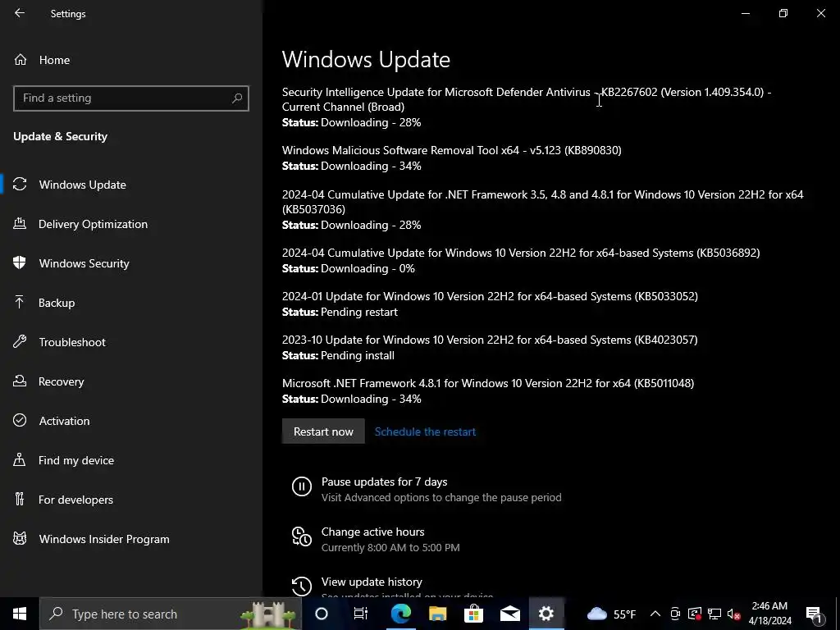
Task: Click the back arrow in Settings
Action: point(20,13)
